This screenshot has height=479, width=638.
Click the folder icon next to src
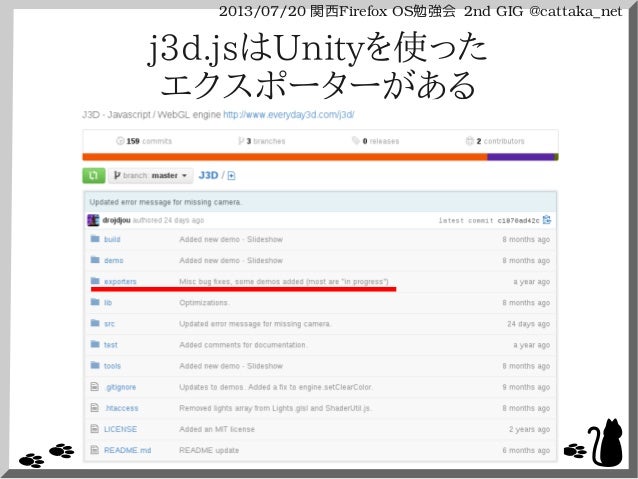click(95, 323)
